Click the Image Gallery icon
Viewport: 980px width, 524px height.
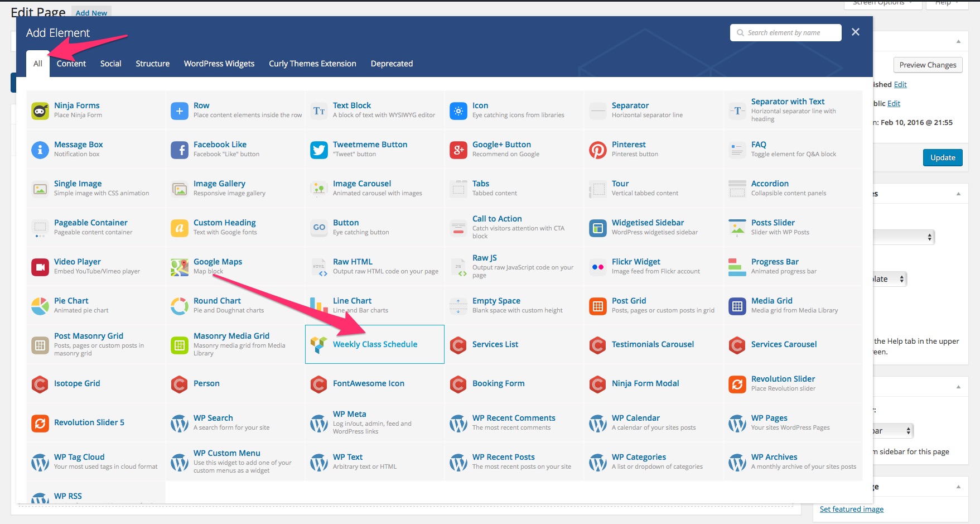(180, 189)
